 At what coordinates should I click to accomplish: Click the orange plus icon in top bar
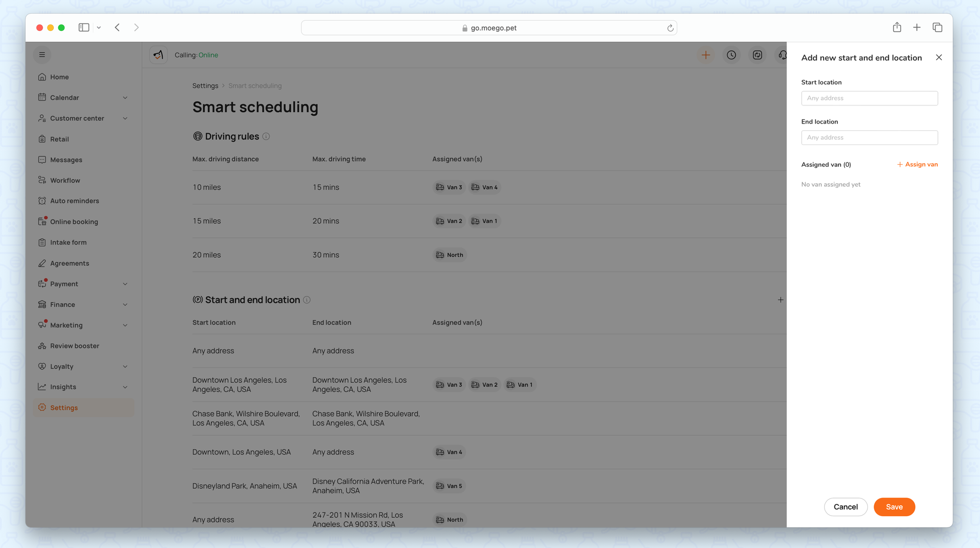coord(706,55)
